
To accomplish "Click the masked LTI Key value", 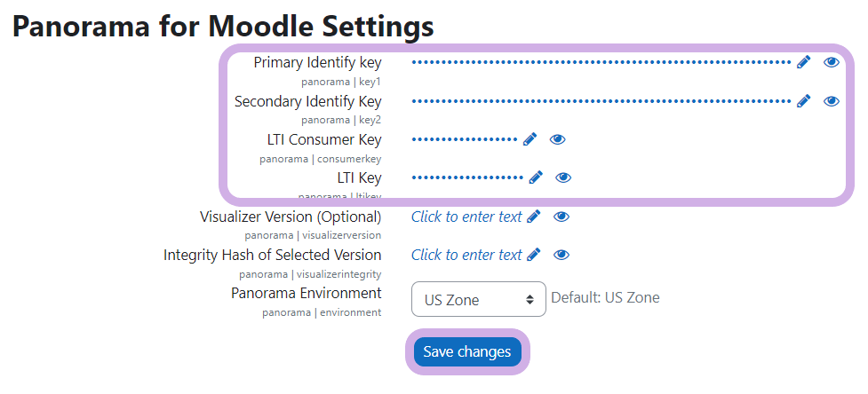I will click(x=467, y=178).
